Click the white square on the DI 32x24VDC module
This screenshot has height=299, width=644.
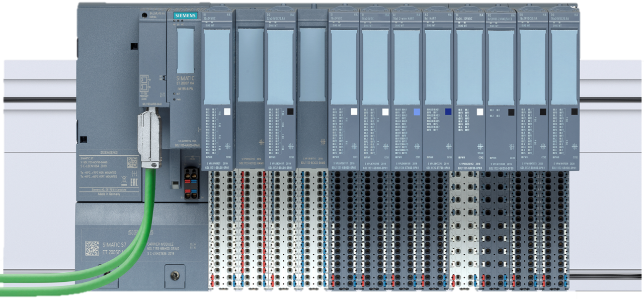pos(227,112)
